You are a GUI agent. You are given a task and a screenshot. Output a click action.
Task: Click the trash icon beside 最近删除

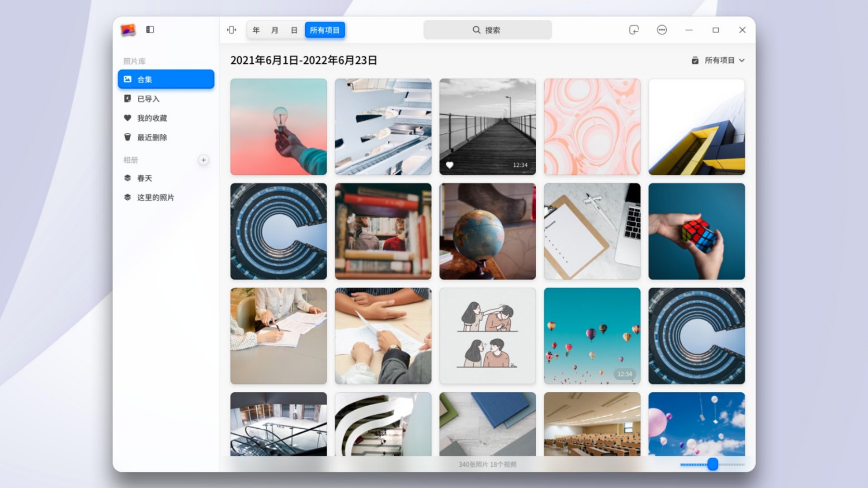[x=127, y=137]
